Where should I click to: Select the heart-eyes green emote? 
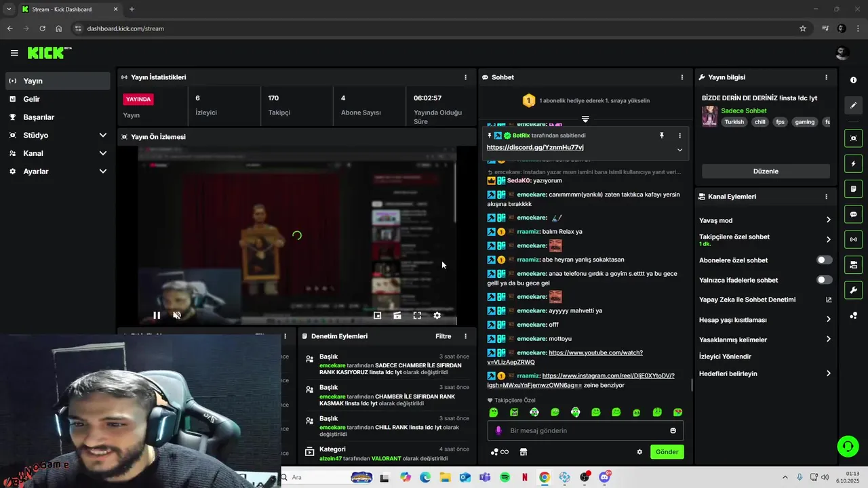[677, 412]
